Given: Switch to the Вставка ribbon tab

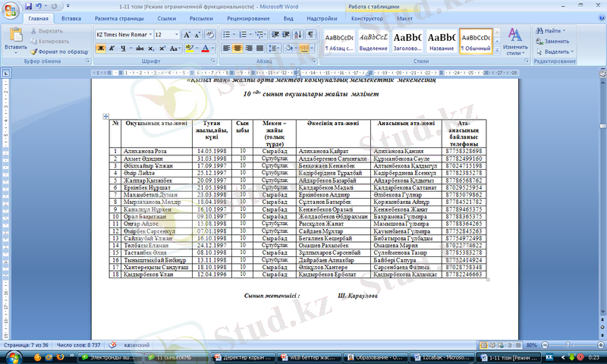Looking at the screenshot, I should (x=71, y=17).
